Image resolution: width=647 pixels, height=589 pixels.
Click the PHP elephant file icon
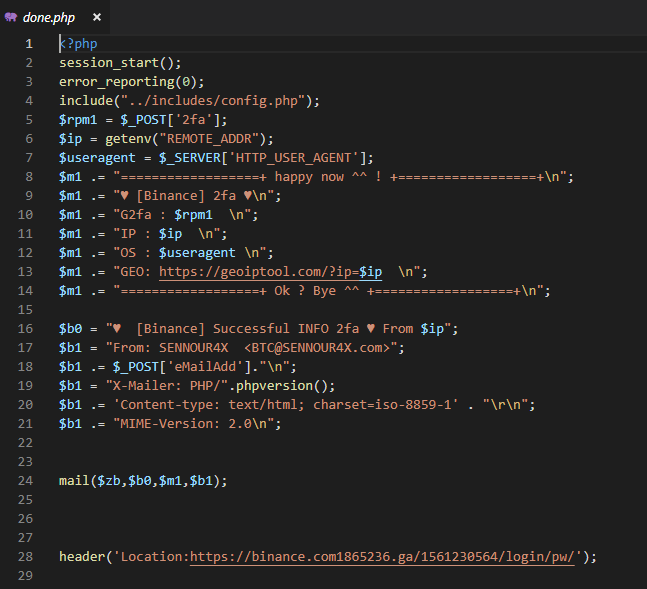pyautogui.click(x=11, y=17)
